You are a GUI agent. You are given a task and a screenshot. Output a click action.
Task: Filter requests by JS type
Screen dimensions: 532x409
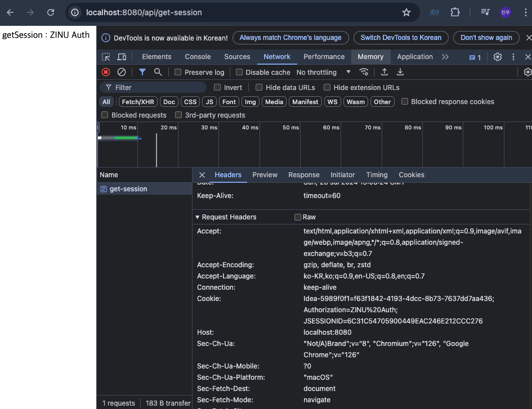coord(209,102)
